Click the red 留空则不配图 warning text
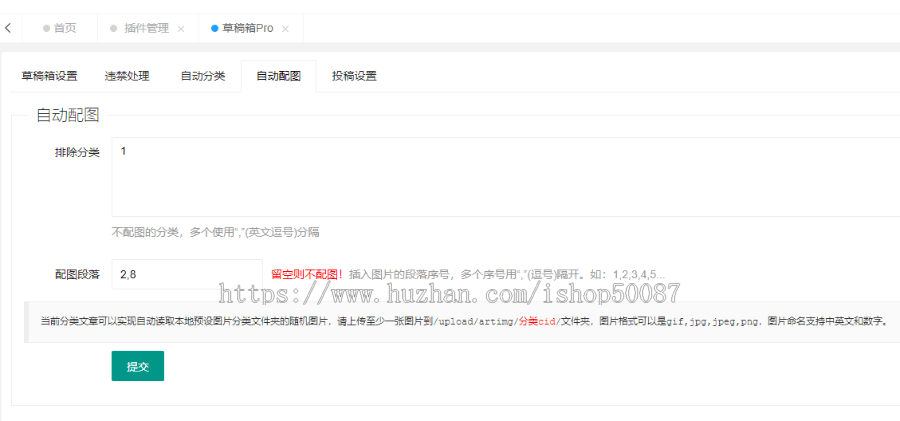Viewport: 900px width, 421px height. [307, 274]
